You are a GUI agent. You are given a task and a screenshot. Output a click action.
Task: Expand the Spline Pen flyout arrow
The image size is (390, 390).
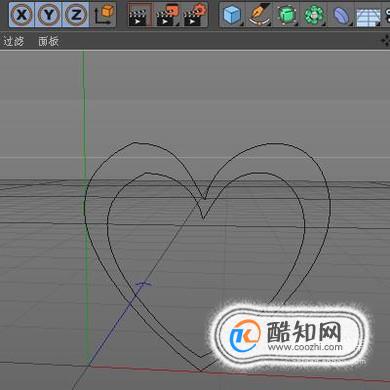click(x=269, y=24)
